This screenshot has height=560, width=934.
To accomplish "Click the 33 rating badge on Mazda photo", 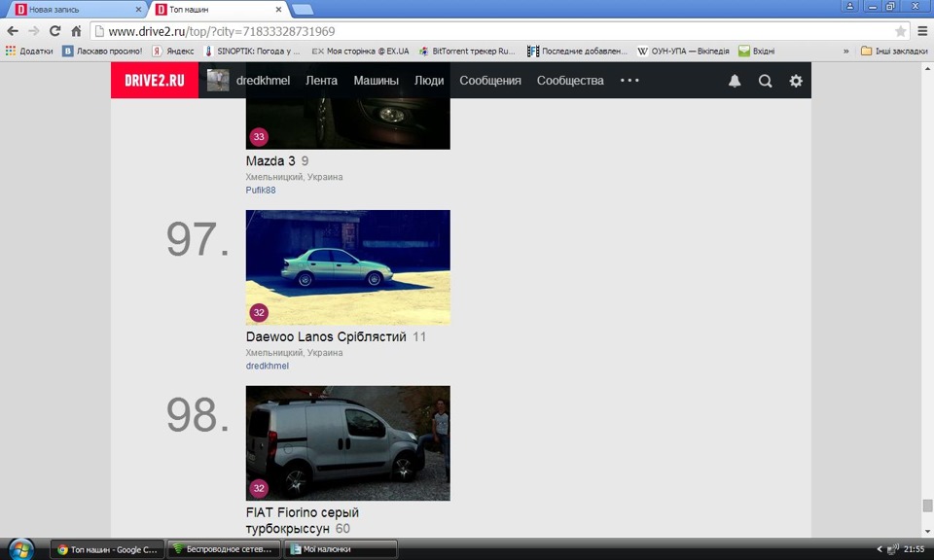I will click(259, 137).
